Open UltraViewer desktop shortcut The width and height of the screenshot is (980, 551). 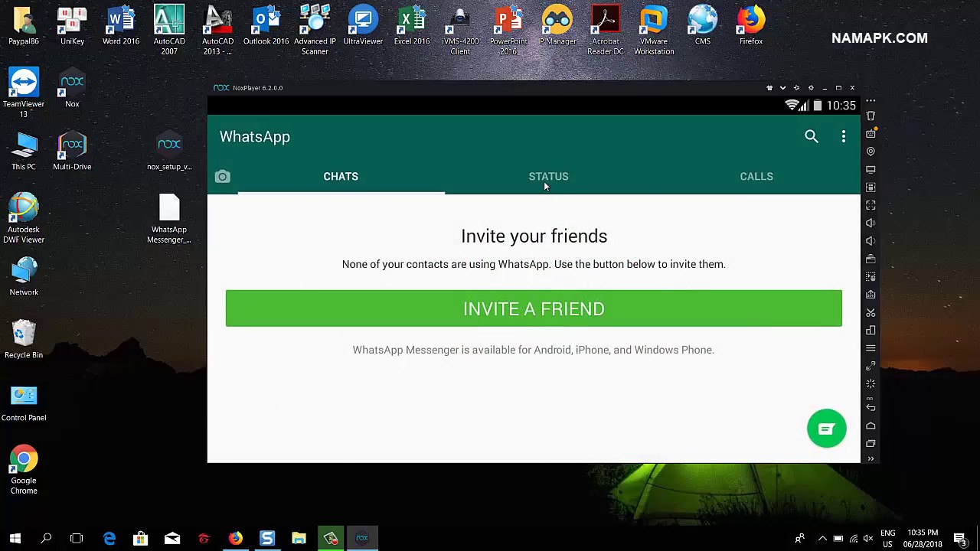363,26
